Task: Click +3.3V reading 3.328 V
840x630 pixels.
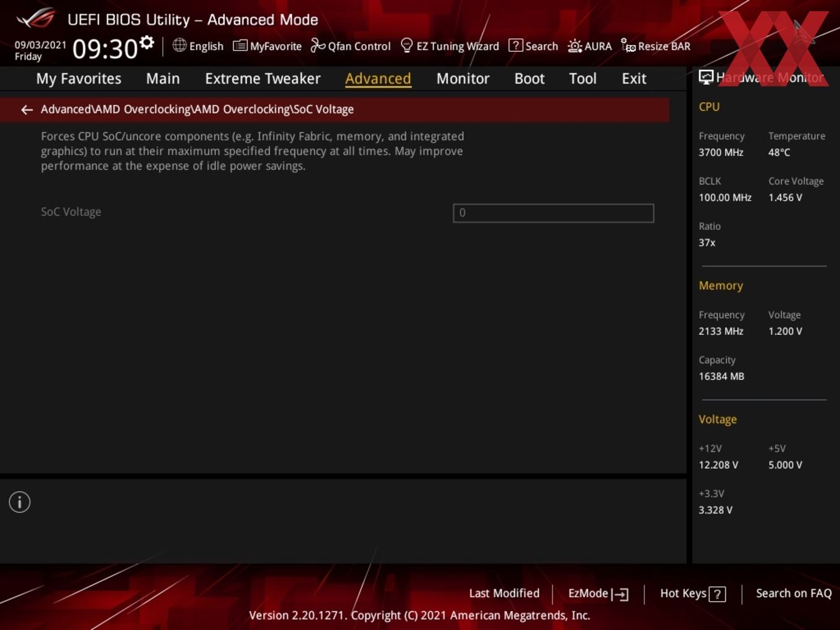Action: point(715,510)
